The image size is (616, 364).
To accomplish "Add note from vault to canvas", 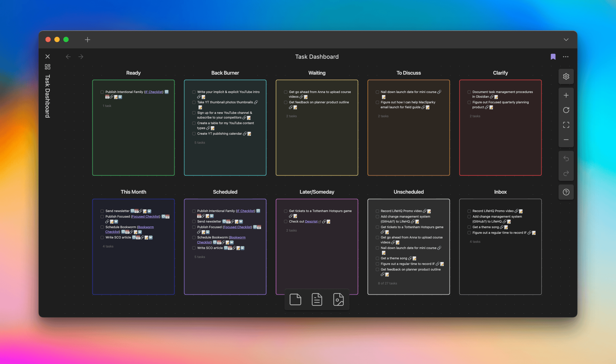I will click(317, 299).
